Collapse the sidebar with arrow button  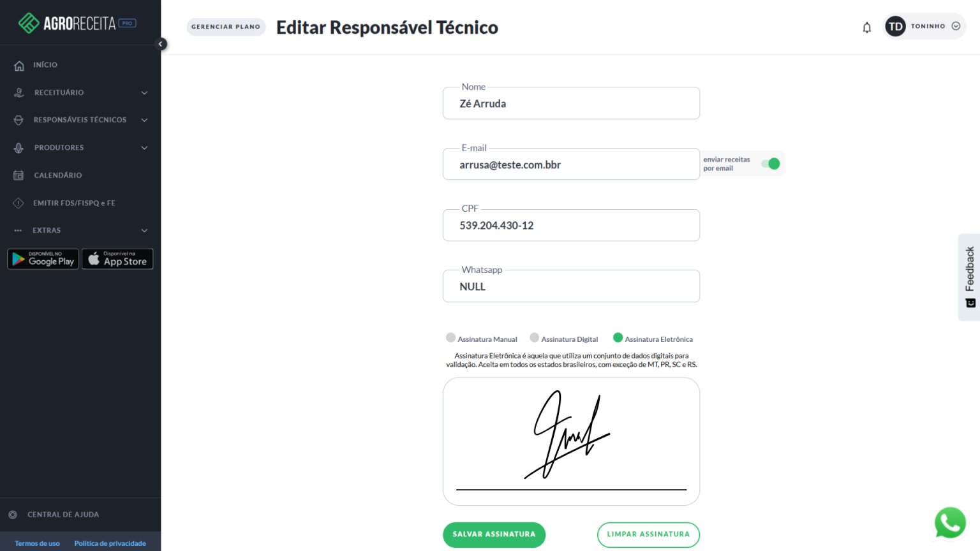pos(161,44)
